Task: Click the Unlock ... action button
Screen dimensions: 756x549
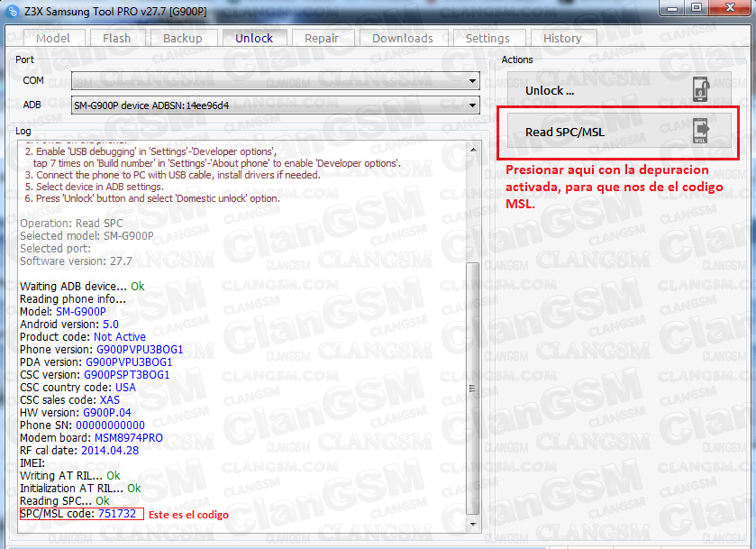Action: click(x=619, y=90)
